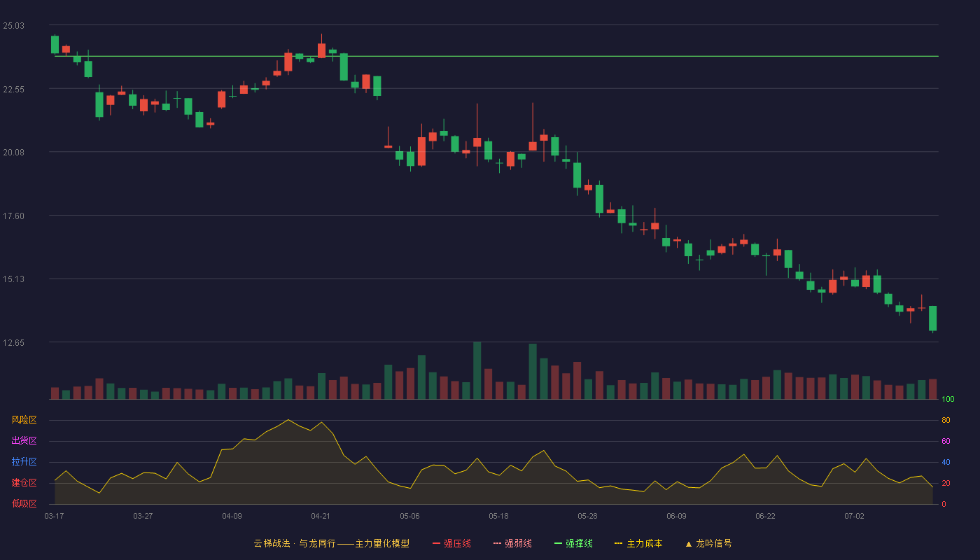Click the 05-06 date label
This screenshot has height=560, width=980.
pos(409,516)
